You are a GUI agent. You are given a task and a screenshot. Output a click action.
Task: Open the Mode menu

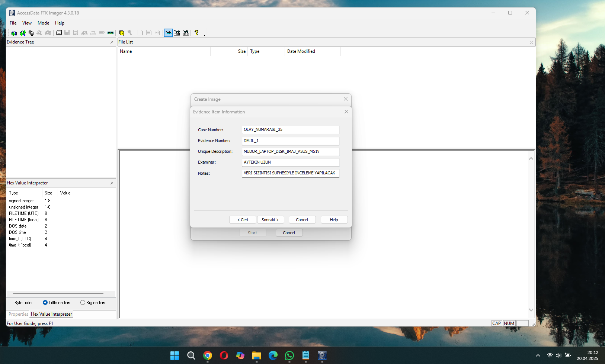(x=43, y=23)
